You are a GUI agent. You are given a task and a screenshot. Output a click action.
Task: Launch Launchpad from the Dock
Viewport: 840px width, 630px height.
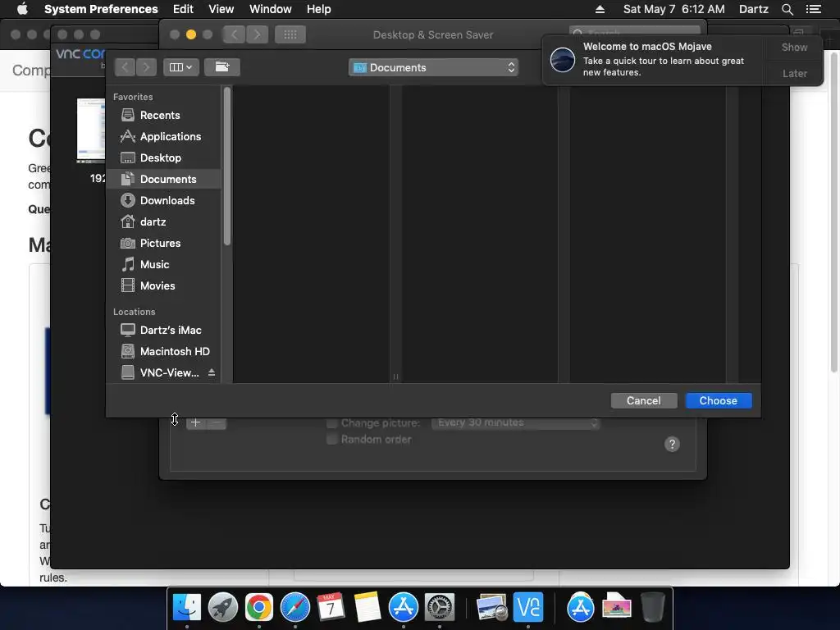(x=223, y=608)
